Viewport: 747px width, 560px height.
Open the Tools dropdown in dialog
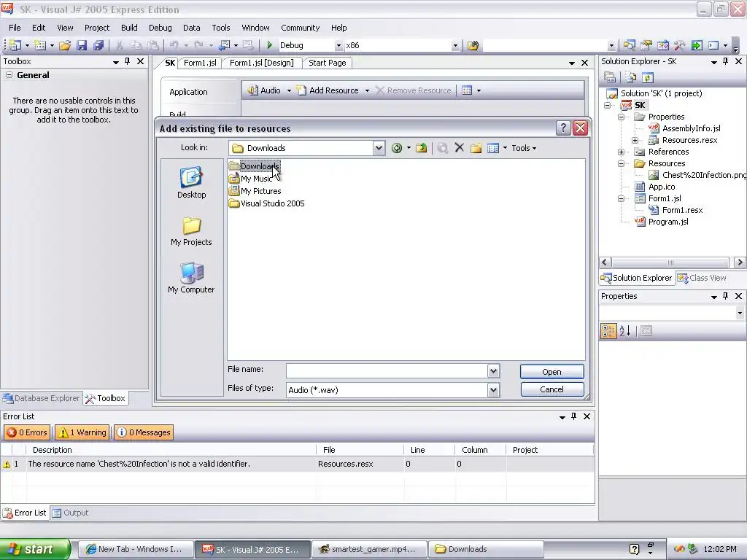tap(524, 148)
